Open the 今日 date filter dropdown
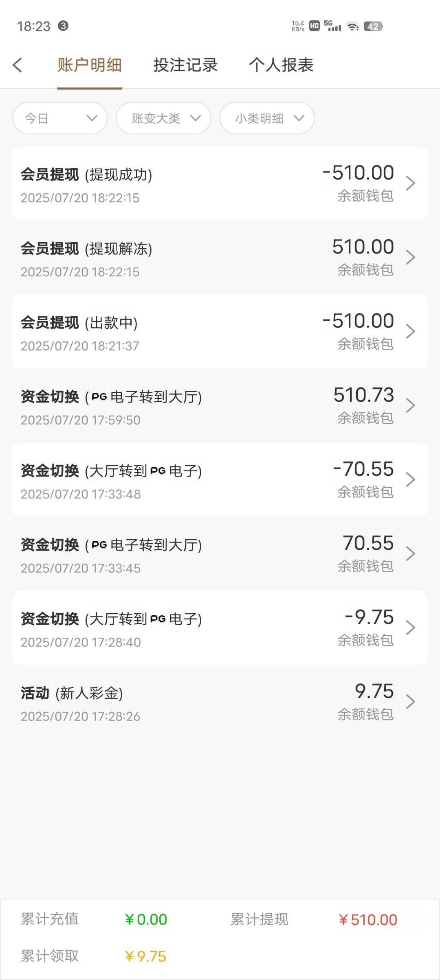Screen dimensions: 440x980 pos(60,118)
